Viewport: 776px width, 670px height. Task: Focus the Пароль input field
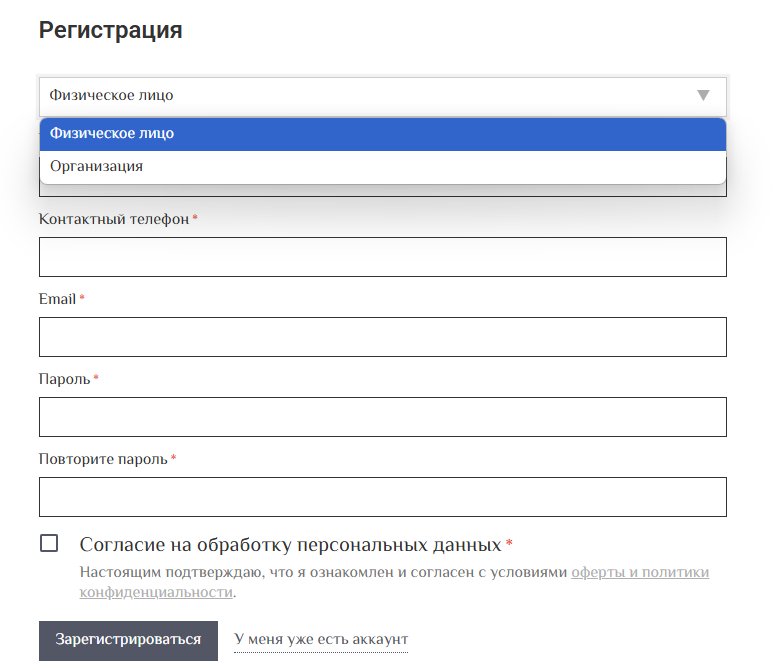pos(383,417)
